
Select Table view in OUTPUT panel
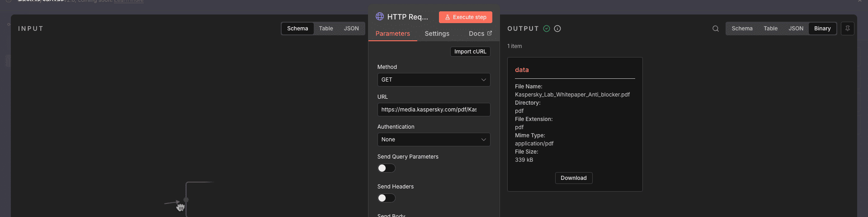(770, 29)
